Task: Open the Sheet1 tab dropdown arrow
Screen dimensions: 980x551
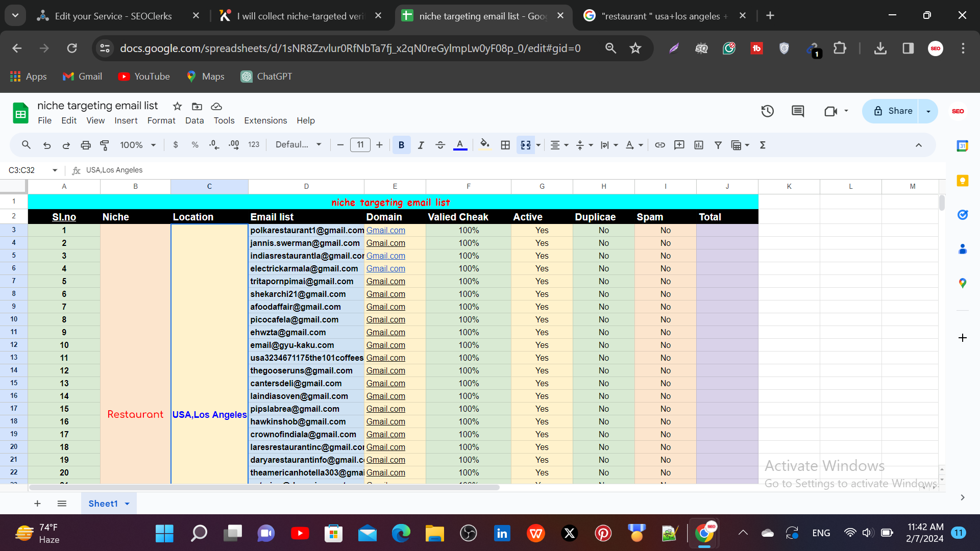Action: tap(127, 504)
